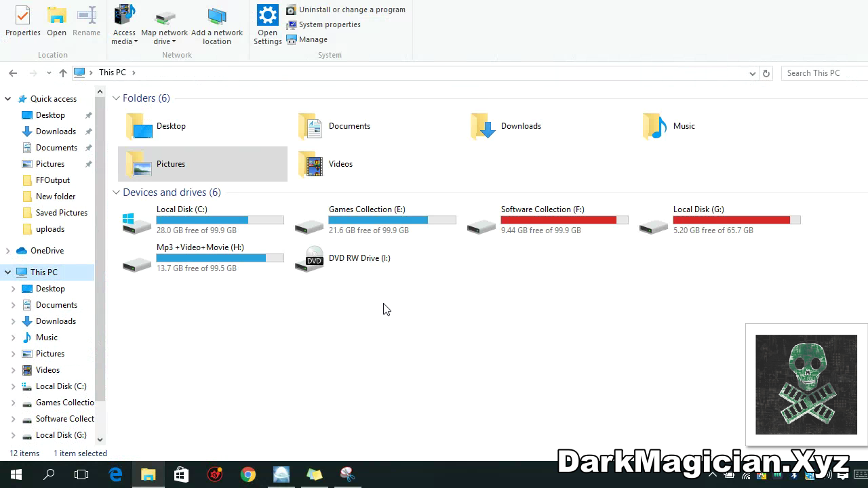Click This PC in address breadcrumb

[112, 73]
